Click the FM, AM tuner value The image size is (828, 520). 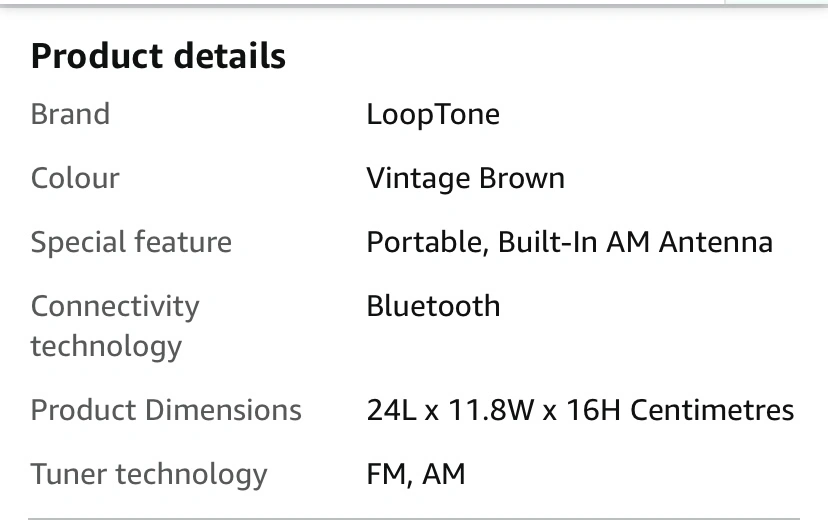coord(416,474)
